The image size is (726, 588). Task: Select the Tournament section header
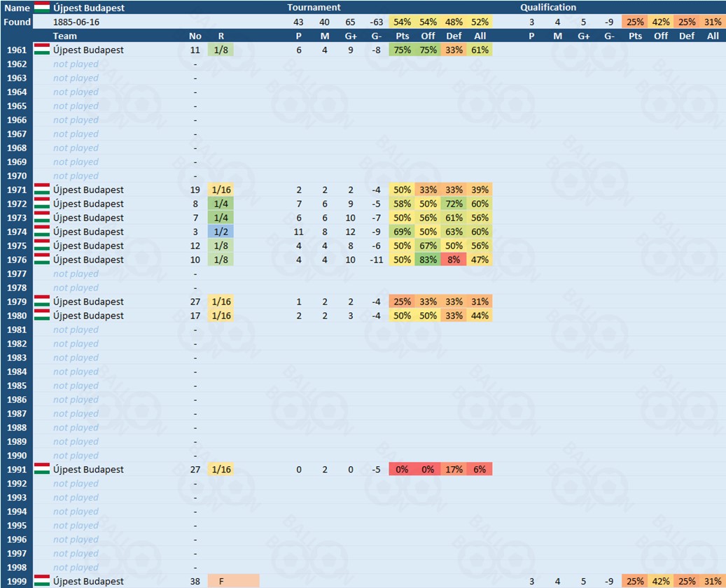314,8
